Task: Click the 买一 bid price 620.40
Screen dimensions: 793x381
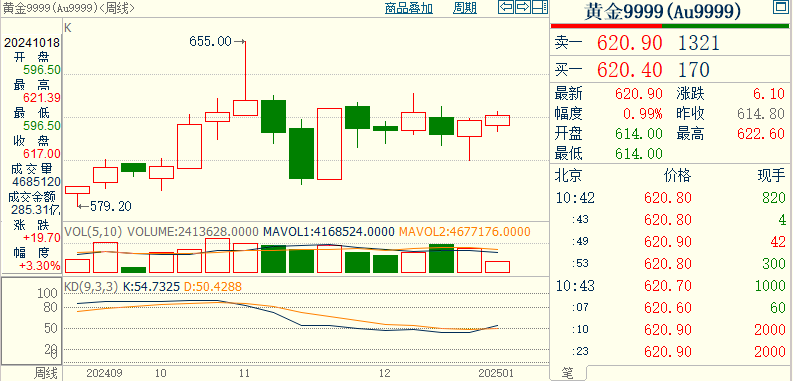Action: (x=630, y=69)
